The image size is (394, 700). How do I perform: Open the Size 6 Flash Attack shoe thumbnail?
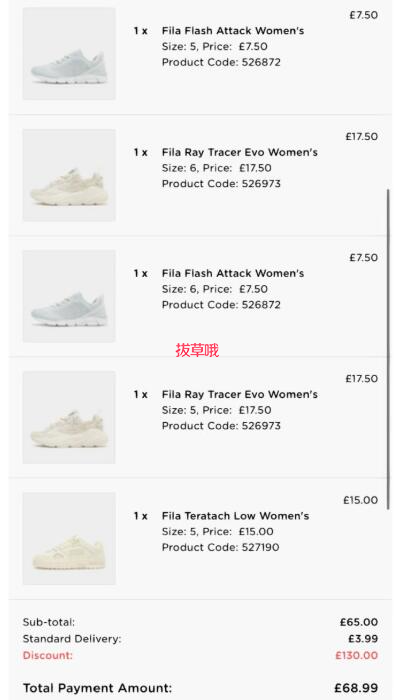(69, 296)
